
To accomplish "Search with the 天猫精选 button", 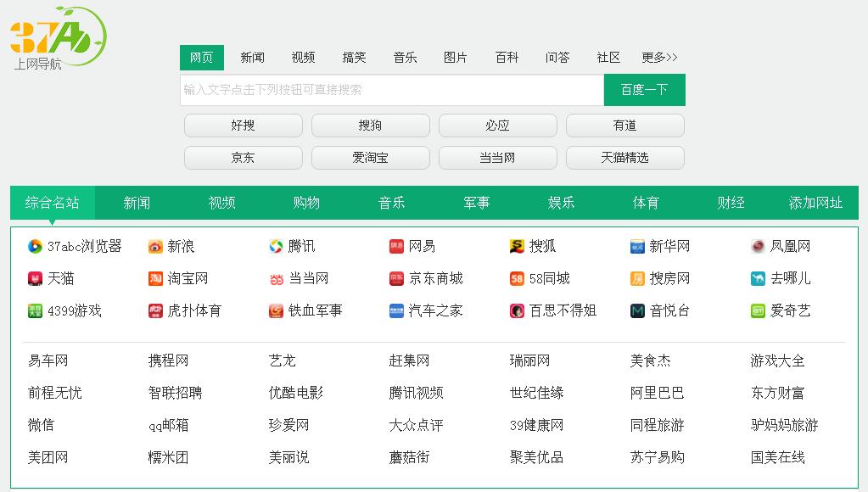I will [625, 158].
